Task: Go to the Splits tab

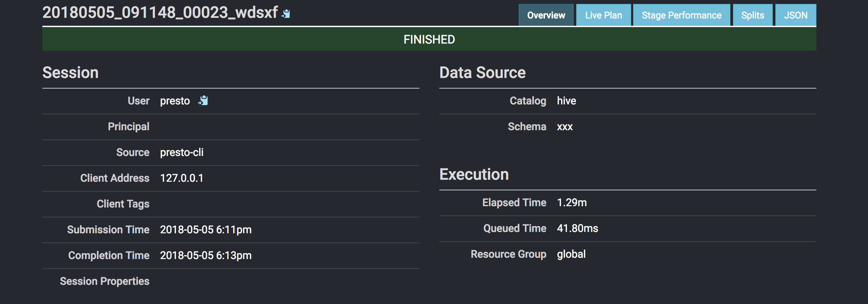Action: (753, 15)
